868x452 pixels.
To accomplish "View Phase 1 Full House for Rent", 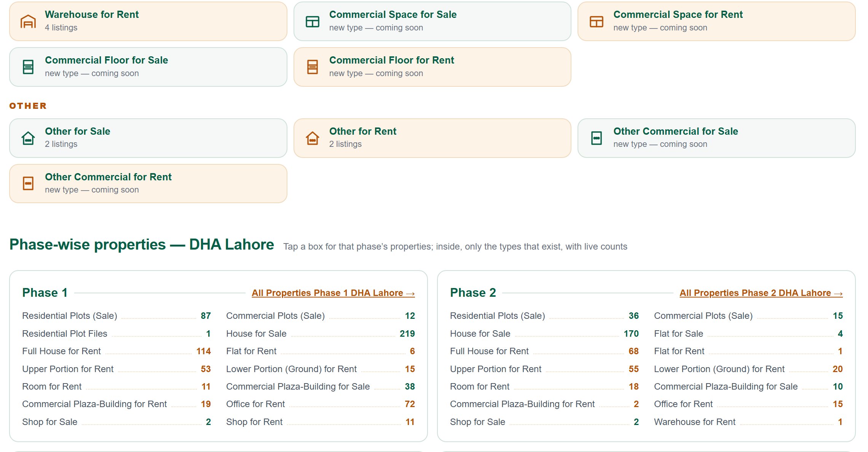I will pyautogui.click(x=116, y=351).
